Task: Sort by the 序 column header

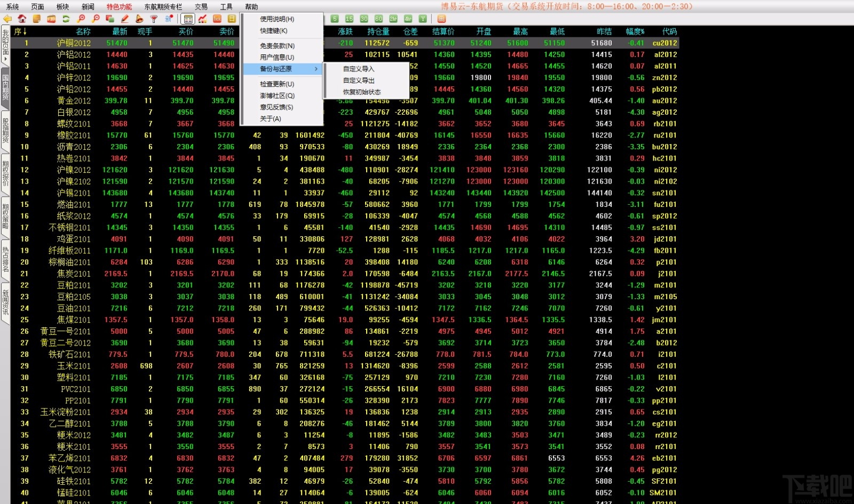Action: [20, 31]
